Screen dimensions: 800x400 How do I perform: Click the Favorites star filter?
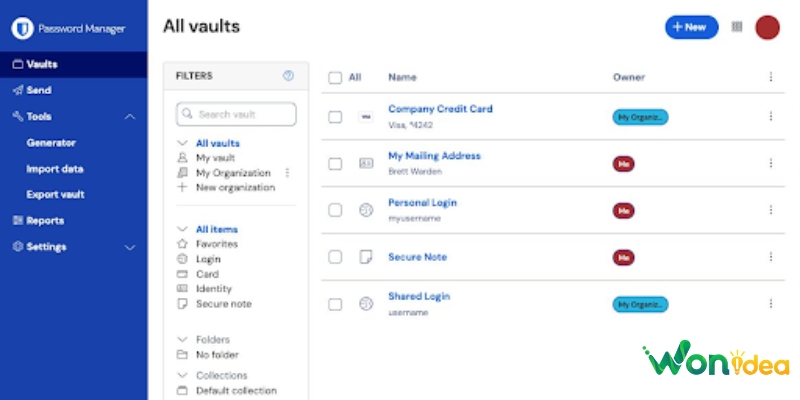point(182,244)
